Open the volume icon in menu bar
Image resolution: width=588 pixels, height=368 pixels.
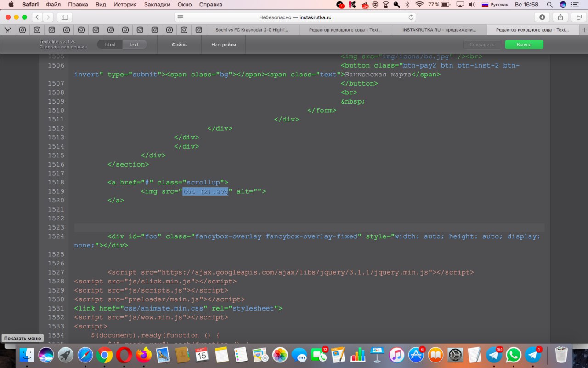point(472,5)
